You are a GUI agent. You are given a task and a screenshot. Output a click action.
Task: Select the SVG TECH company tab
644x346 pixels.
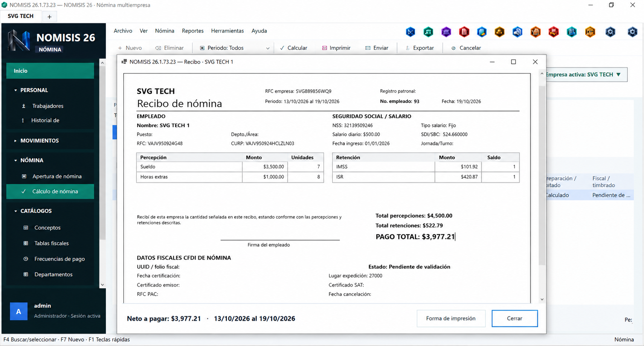(x=21, y=16)
